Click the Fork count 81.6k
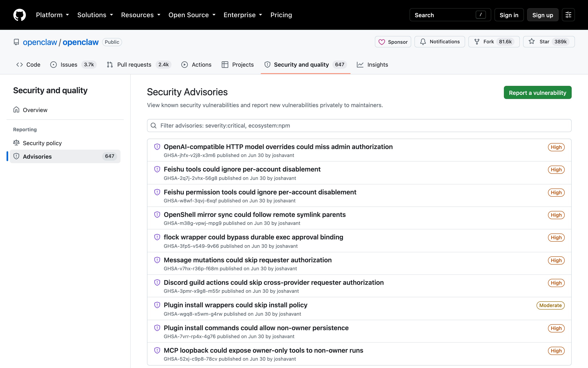Screen dimensions: 588x368 (x=505, y=42)
